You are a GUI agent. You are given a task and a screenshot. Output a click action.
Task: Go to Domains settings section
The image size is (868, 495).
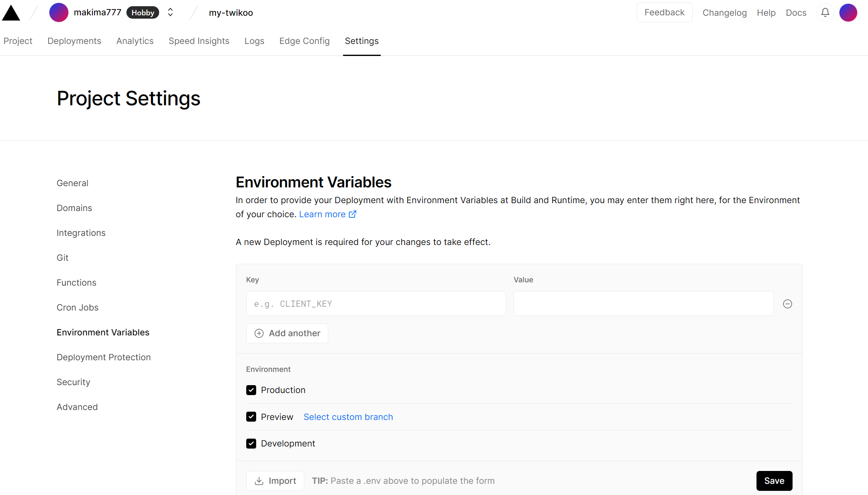tap(74, 208)
